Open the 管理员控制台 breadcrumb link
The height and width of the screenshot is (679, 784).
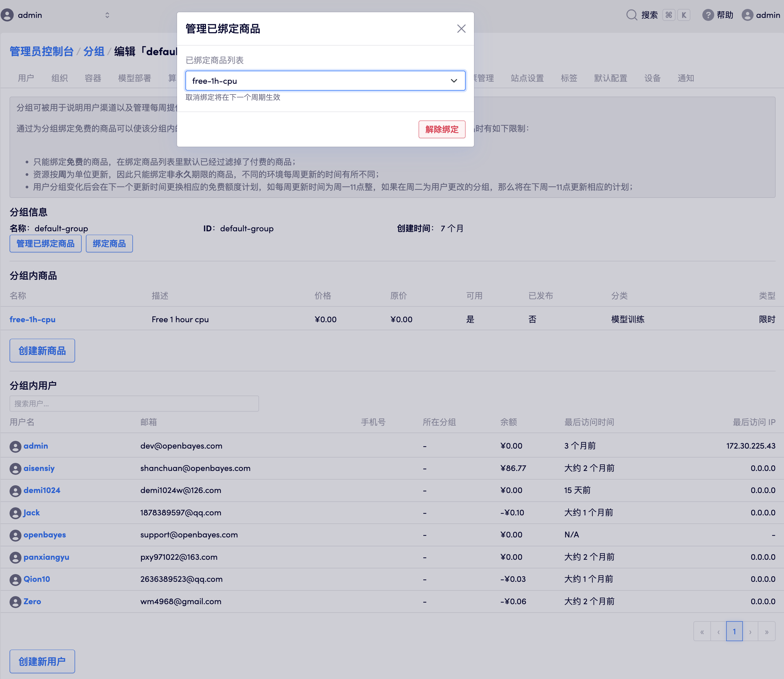point(41,52)
